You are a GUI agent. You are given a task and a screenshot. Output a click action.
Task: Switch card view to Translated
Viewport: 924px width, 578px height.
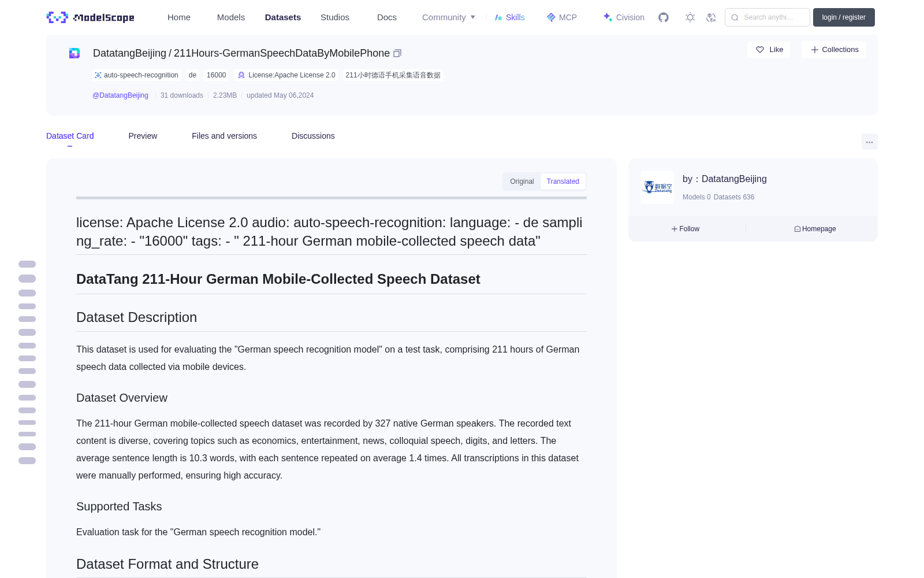(563, 181)
